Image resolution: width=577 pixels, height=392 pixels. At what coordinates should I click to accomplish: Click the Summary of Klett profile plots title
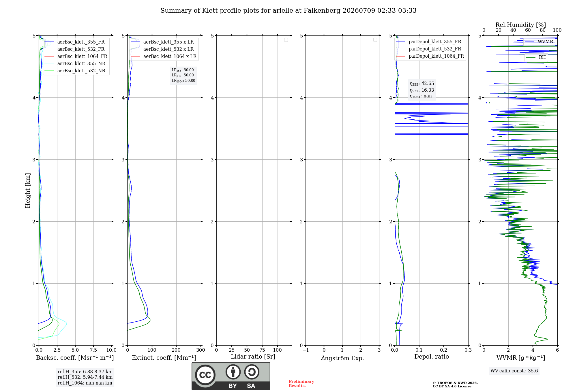(x=288, y=11)
